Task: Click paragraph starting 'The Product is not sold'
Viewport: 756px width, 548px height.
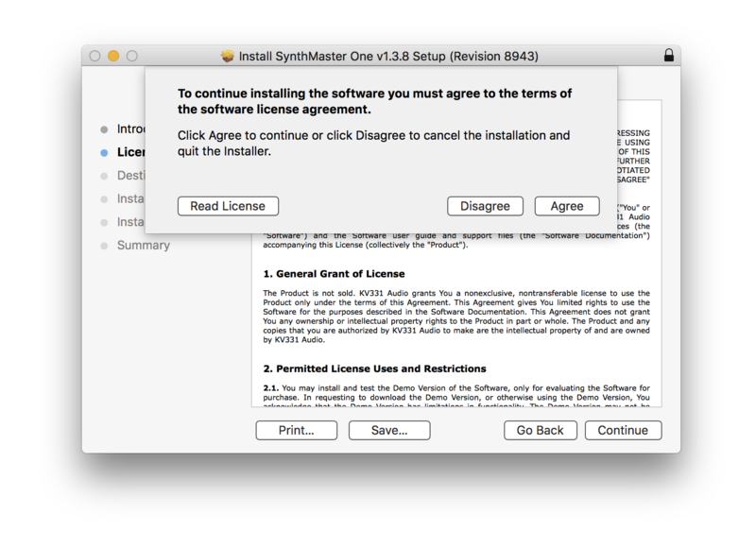Action: [x=456, y=317]
